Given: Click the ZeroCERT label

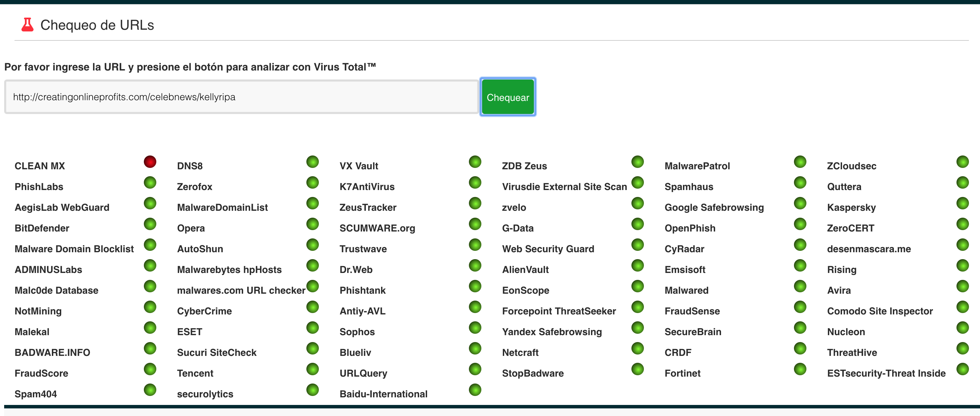Looking at the screenshot, I should (x=850, y=228).
